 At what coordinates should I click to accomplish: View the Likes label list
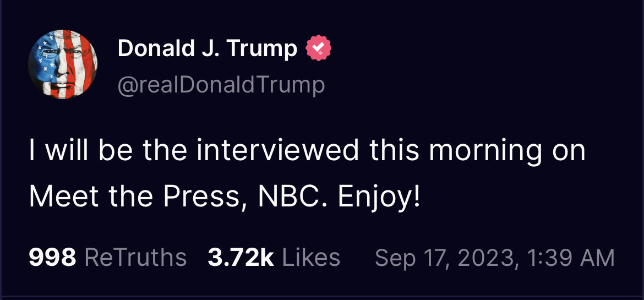311,257
